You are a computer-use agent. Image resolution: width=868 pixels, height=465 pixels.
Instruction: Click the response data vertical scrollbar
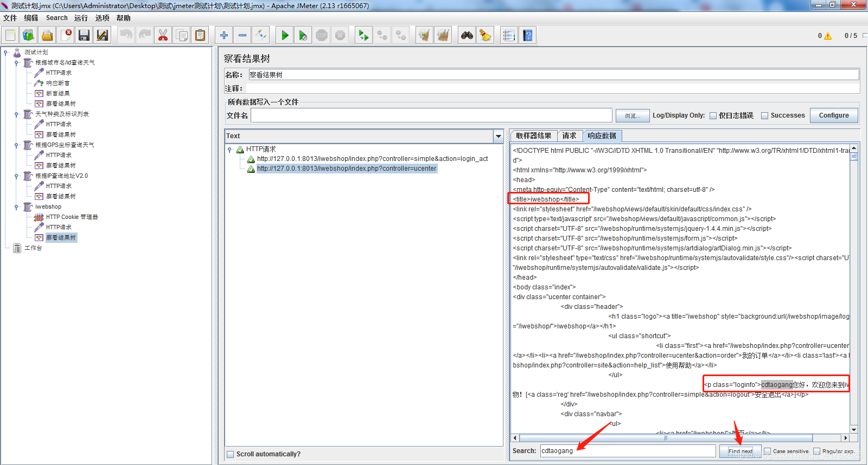point(854,288)
